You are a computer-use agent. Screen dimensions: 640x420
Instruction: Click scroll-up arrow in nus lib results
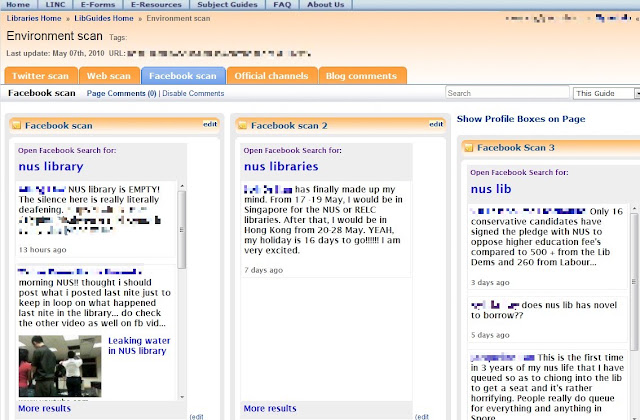pyautogui.click(x=634, y=209)
